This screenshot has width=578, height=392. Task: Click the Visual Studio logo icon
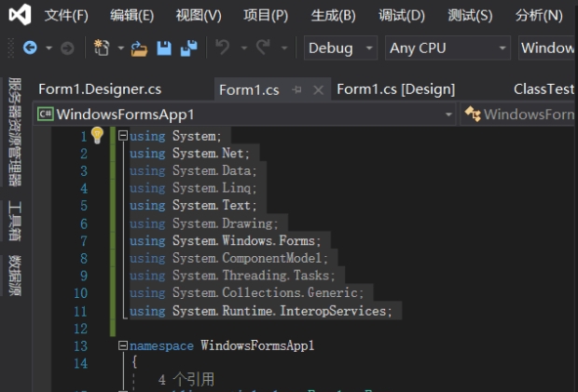20,15
